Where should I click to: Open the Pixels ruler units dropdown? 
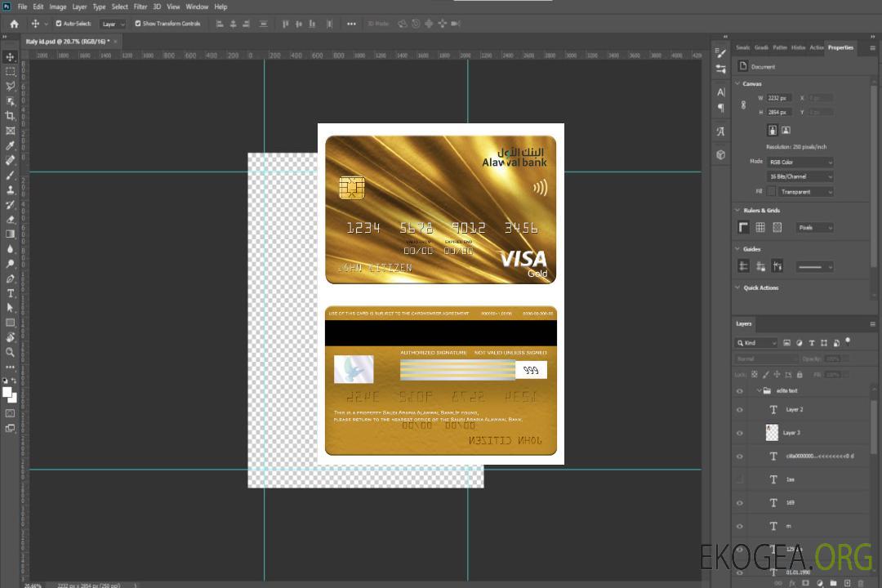(x=815, y=228)
